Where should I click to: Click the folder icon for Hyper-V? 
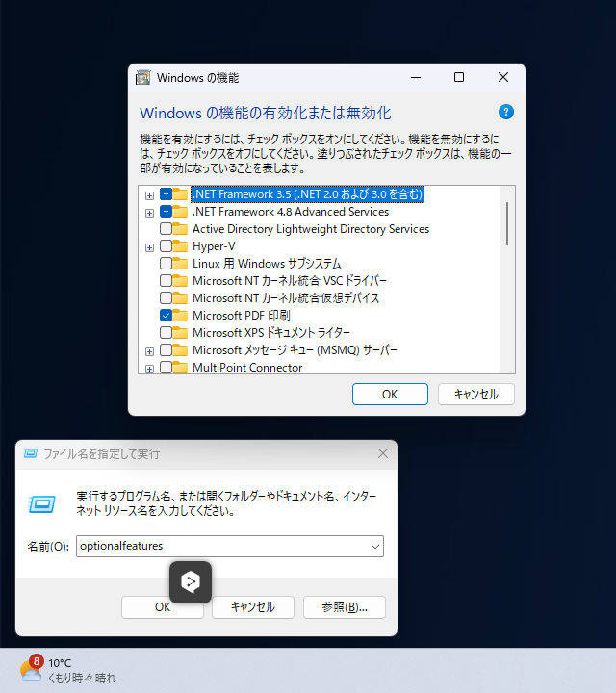click(180, 246)
